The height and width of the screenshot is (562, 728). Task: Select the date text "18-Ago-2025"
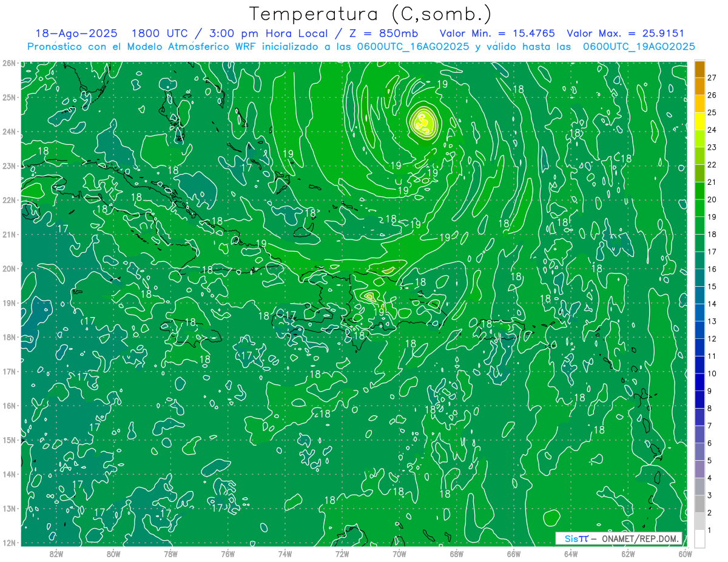tap(76, 34)
